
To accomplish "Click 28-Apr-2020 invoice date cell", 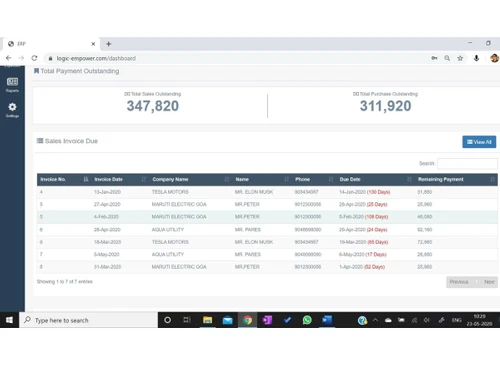I will pyautogui.click(x=107, y=230).
